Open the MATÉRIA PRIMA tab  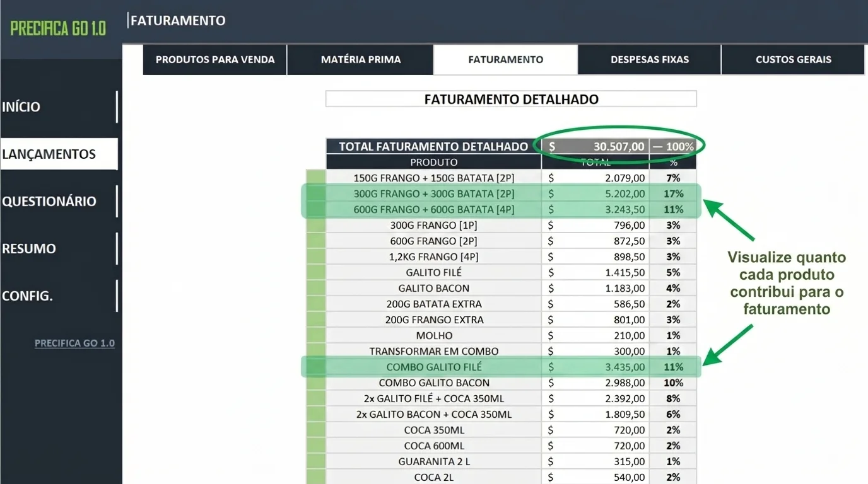[x=360, y=59]
